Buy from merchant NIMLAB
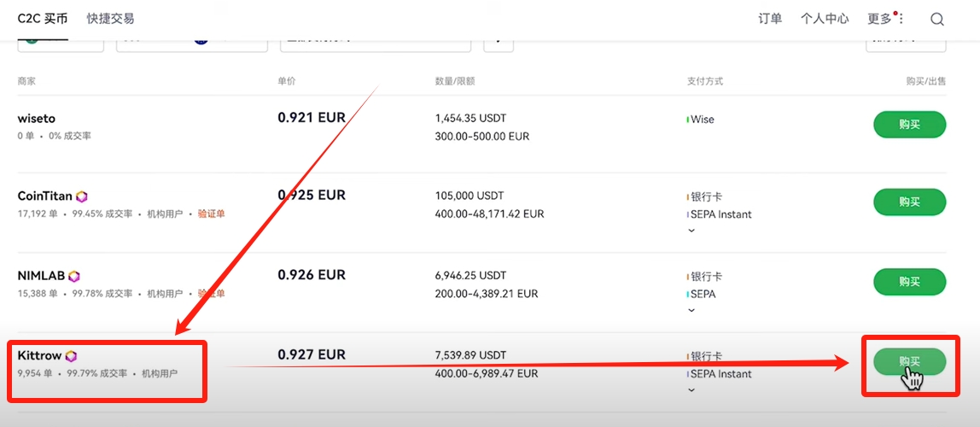 909,281
